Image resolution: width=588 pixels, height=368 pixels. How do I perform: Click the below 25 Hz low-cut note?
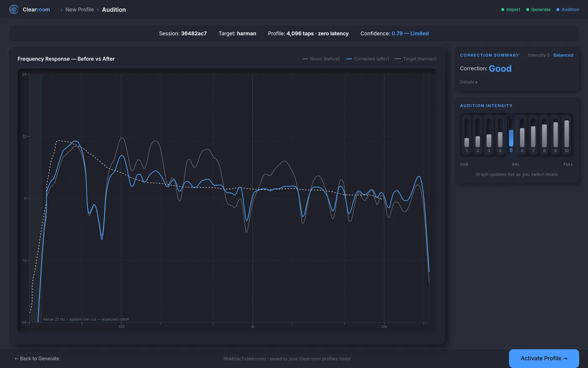tap(86, 319)
